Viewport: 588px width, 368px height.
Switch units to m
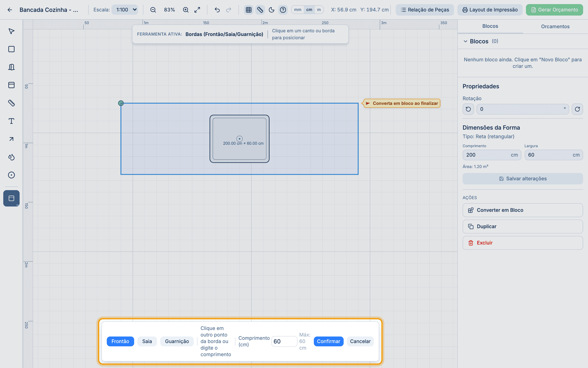[x=319, y=10]
